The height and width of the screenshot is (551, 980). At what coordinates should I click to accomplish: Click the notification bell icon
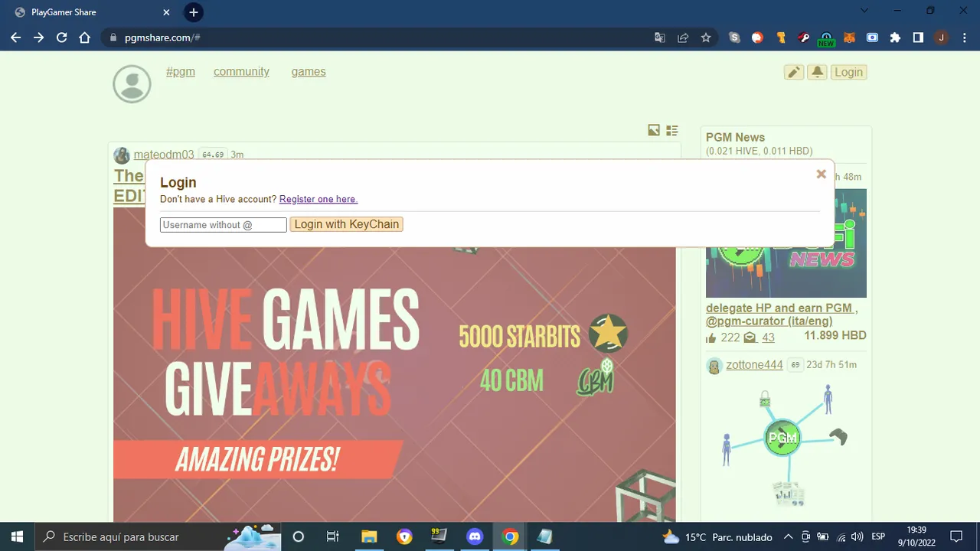coord(817,72)
